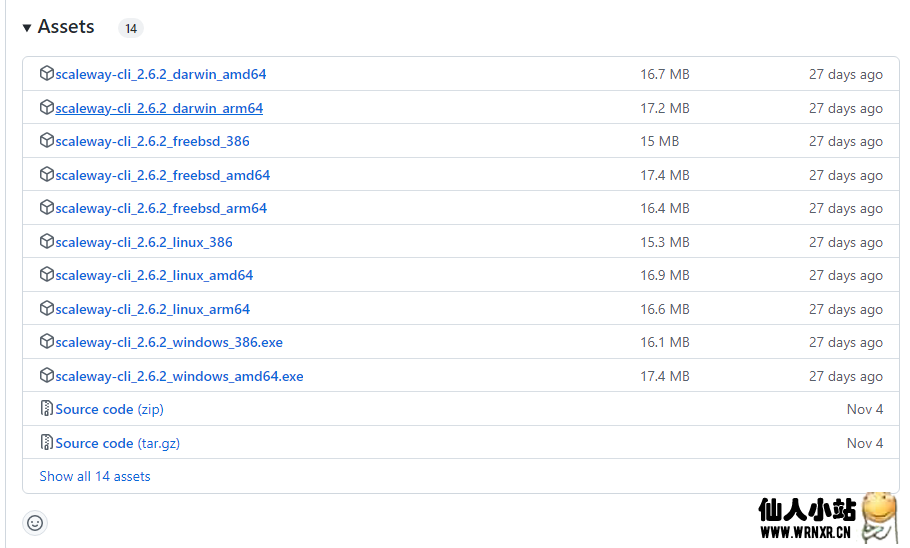This screenshot has width=910, height=548.
Task: Click package icon beside linux_amd64 asset
Action: click(x=47, y=275)
